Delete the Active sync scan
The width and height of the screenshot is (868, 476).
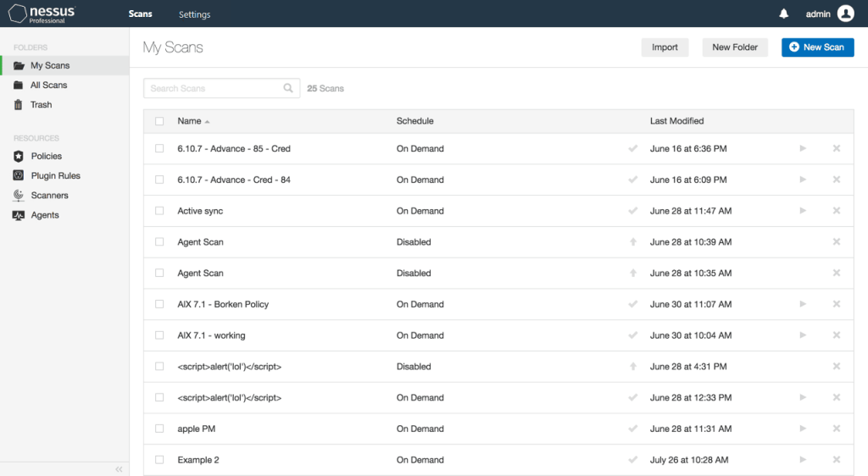837,211
